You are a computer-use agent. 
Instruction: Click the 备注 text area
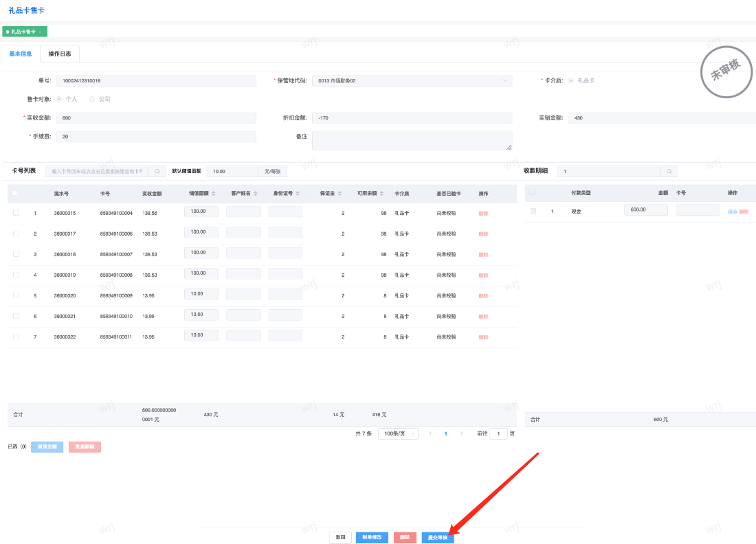click(412, 141)
